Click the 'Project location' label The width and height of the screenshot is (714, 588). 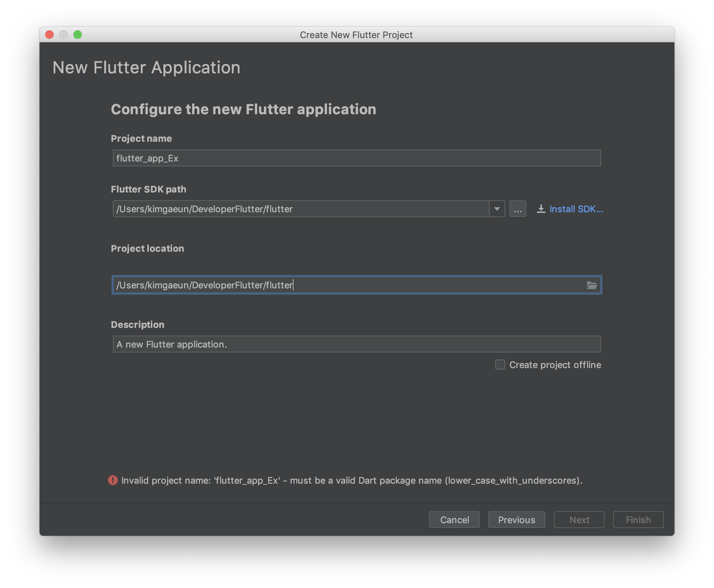click(147, 249)
